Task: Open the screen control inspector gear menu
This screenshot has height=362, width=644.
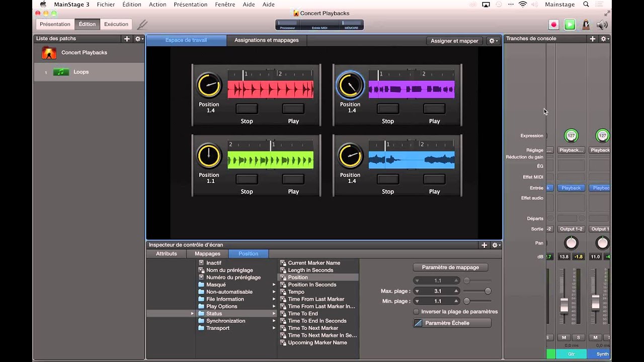Action: pos(496,245)
